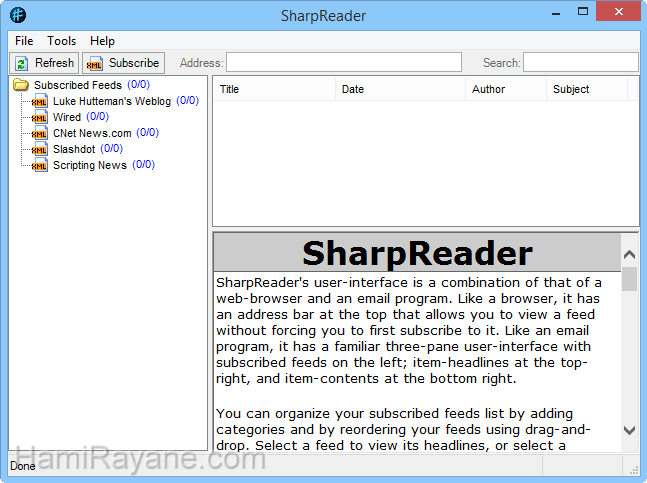Screen dimensions: 647x483
Task: Click the Done status bar text
Action: point(23,466)
